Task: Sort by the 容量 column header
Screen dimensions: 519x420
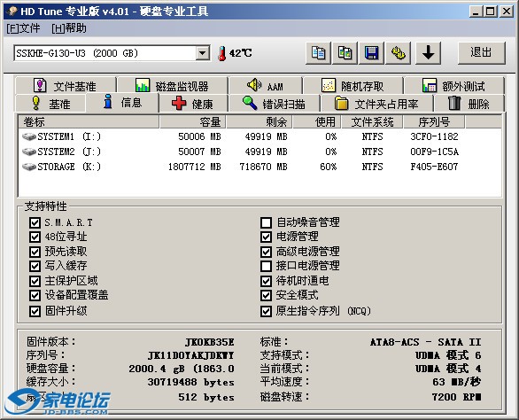Action: click(x=193, y=122)
